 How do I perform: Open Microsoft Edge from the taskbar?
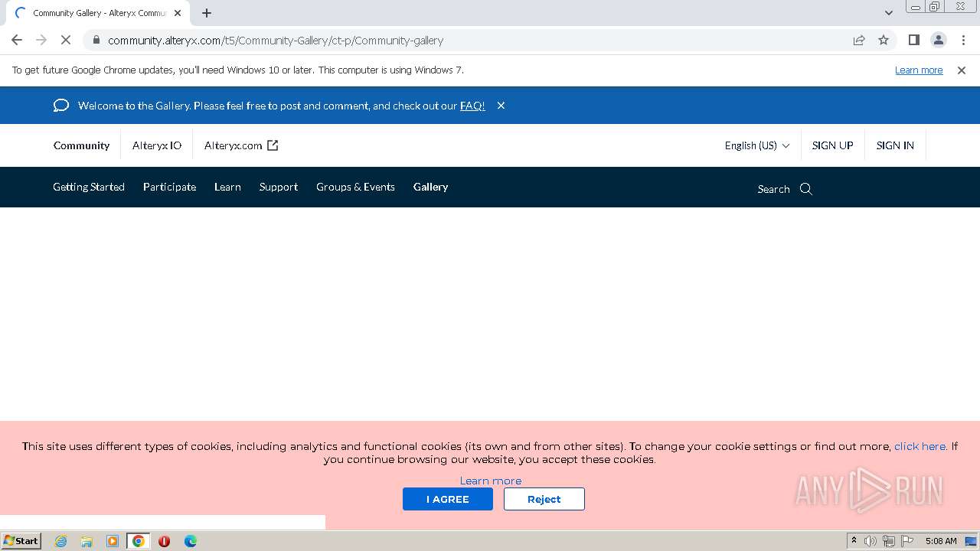coord(191,541)
